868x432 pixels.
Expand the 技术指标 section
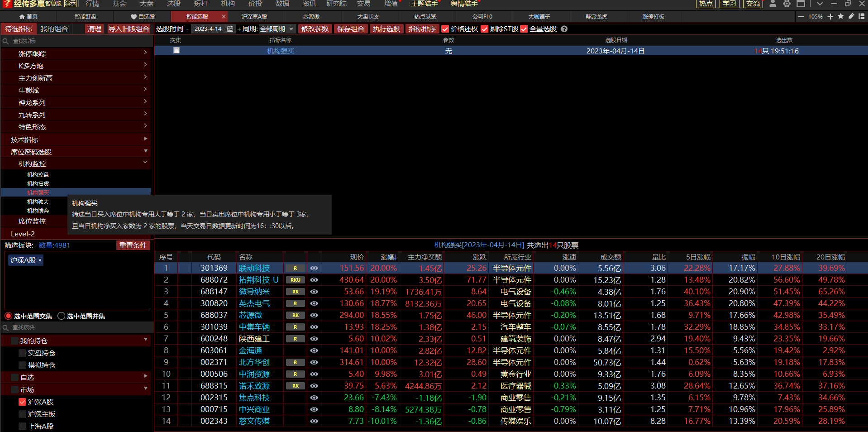[76, 139]
